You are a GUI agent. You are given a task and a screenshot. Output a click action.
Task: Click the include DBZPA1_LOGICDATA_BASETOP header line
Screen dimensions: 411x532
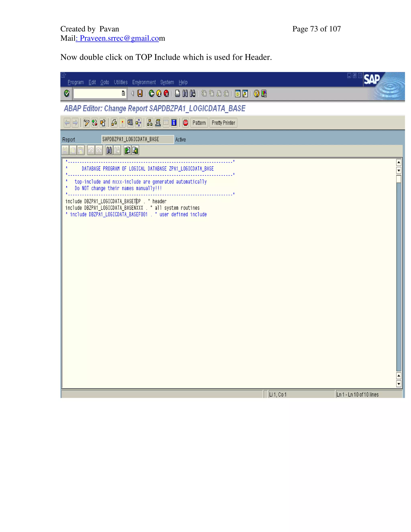click(x=116, y=201)
